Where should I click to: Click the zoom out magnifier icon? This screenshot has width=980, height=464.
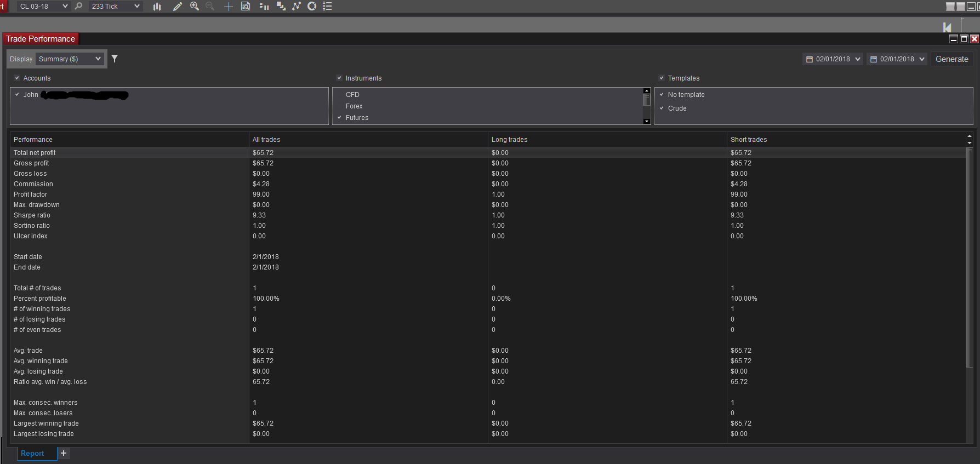(210, 6)
